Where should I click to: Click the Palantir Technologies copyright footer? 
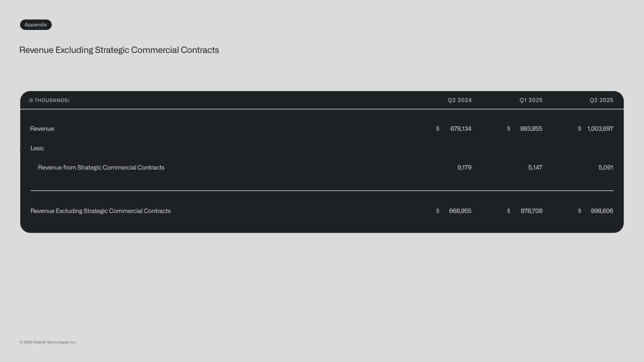(48, 342)
